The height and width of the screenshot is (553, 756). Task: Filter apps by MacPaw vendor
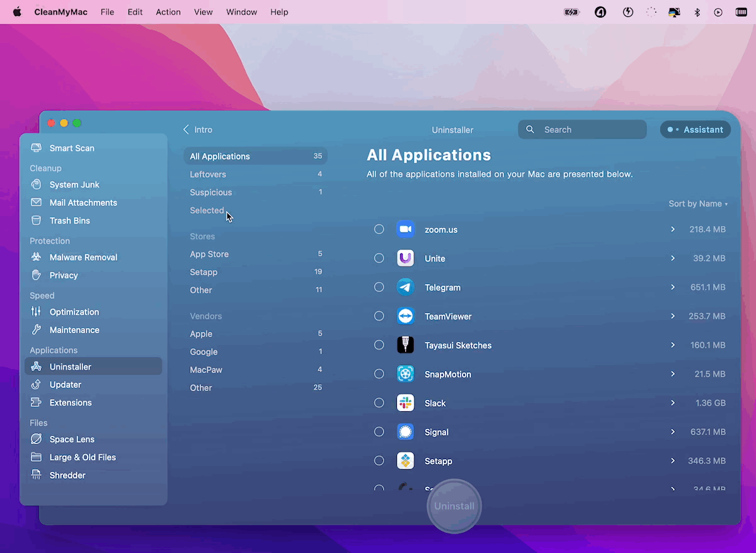[x=256, y=370]
